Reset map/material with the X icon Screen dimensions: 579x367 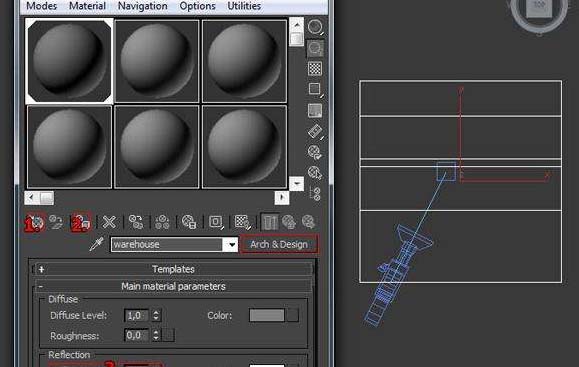click(109, 222)
